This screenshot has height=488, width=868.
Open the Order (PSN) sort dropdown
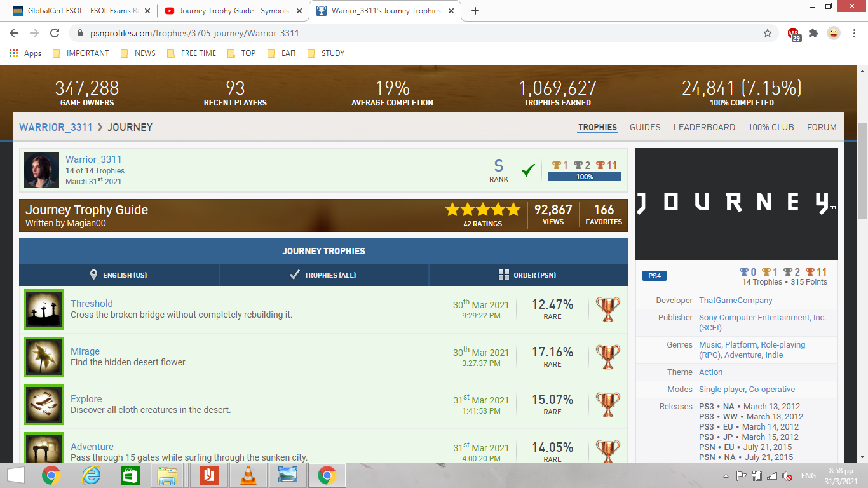tap(528, 275)
